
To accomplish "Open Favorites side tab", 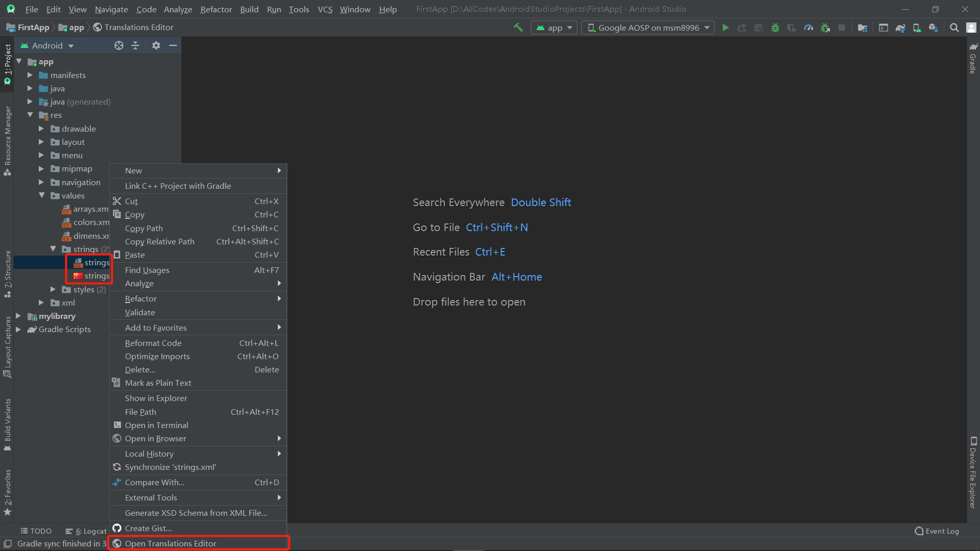I will 7,492.
